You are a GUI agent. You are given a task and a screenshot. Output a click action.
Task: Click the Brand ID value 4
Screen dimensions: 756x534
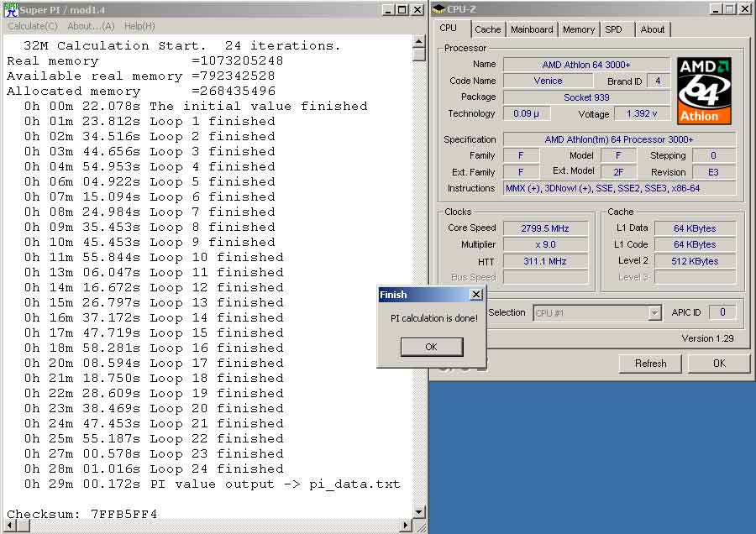coord(658,81)
